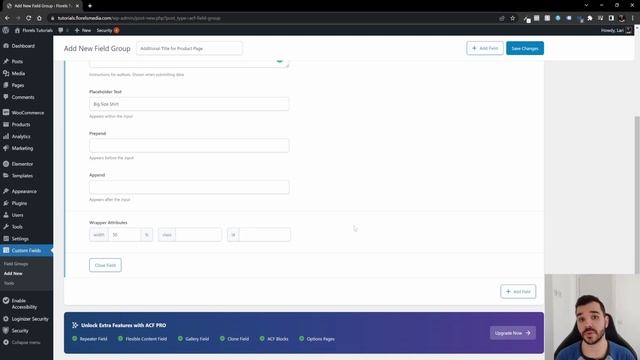640x360 pixels.
Task: Click the Appearance brush icon
Action: click(6, 191)
